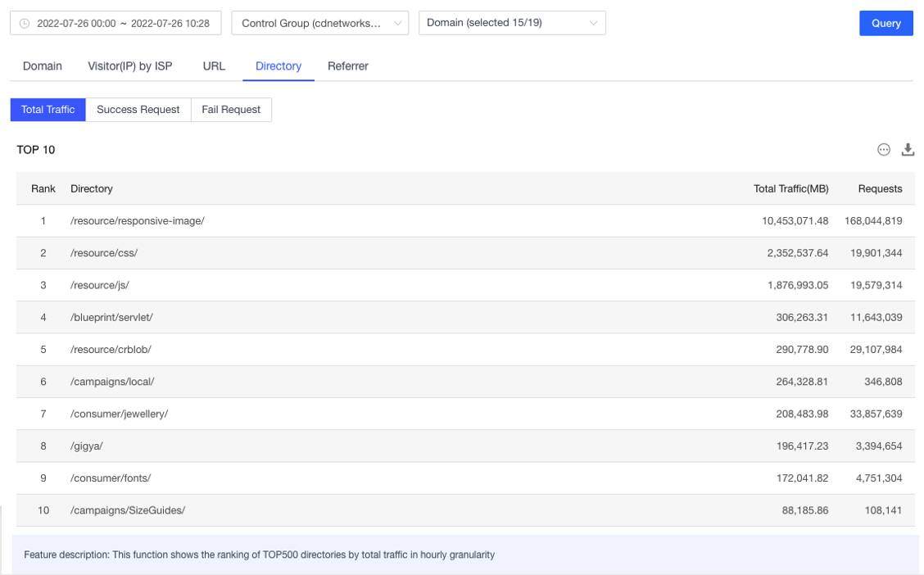Viewport: 924px width, 575px height.
Task: Select the Total Traffic filter
Action: point(47,109)
